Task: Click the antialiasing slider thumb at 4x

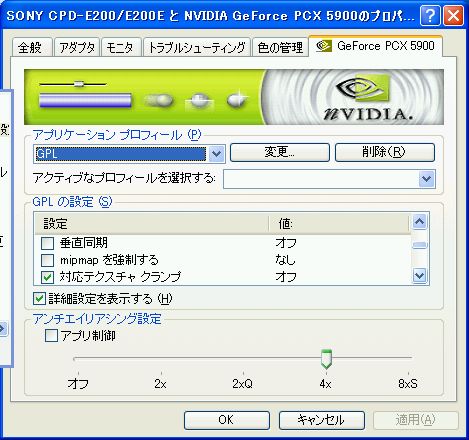Action: (326, 359)
